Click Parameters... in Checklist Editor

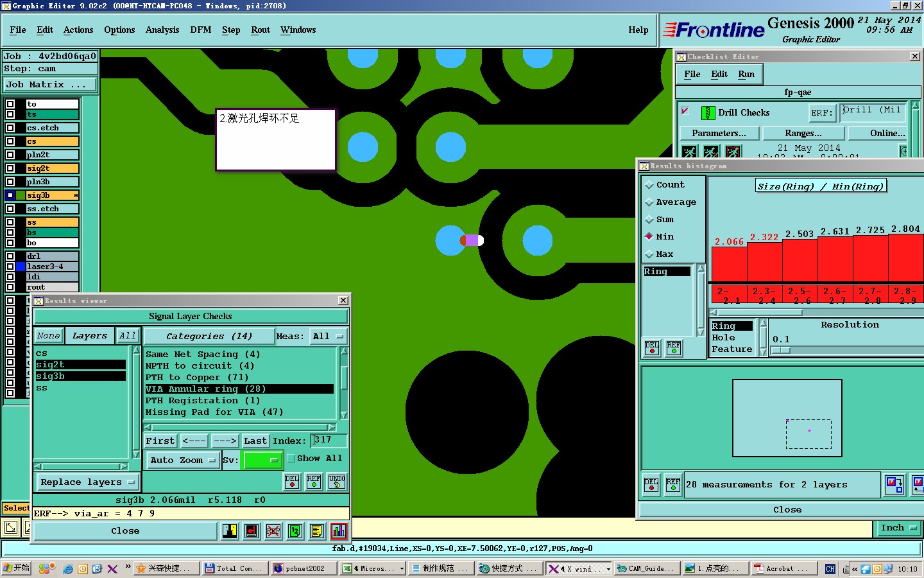[719, 134]
